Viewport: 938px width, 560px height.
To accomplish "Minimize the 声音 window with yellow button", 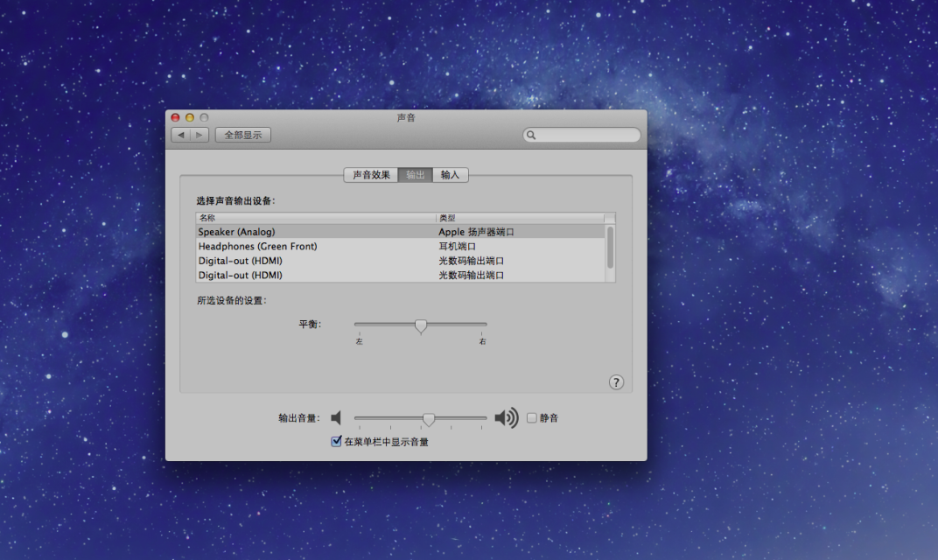I will (x=189, y=117).
